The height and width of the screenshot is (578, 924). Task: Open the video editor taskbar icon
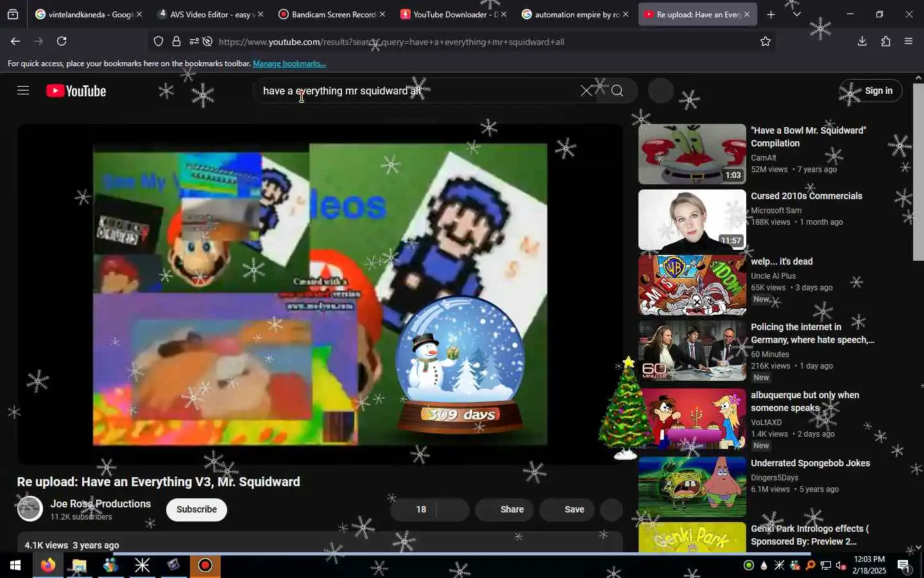pyautogui.click(x=174, y=565)
